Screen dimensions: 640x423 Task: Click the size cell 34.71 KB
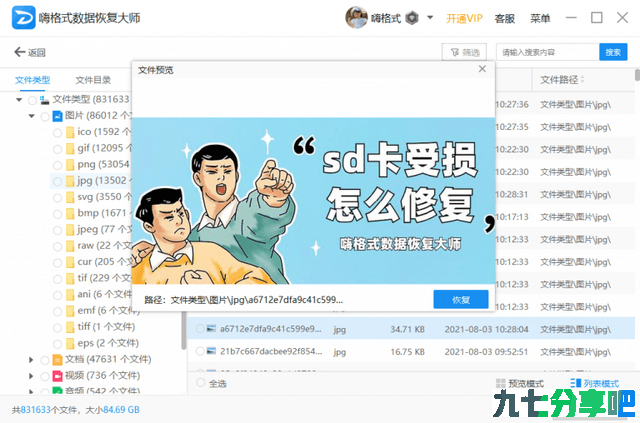point(407,329)
